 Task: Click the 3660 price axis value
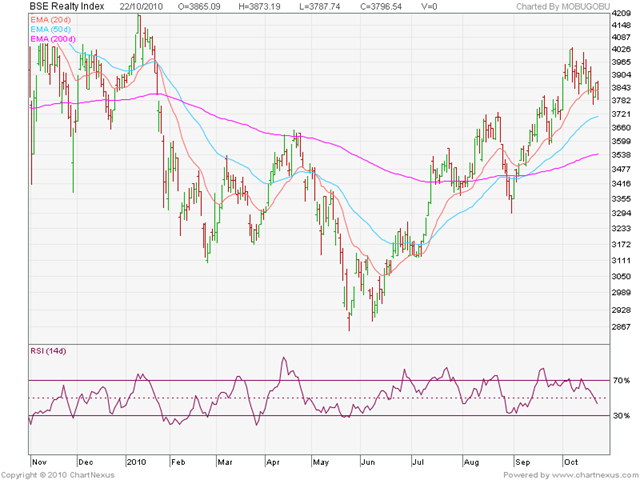tap(622, 128)
